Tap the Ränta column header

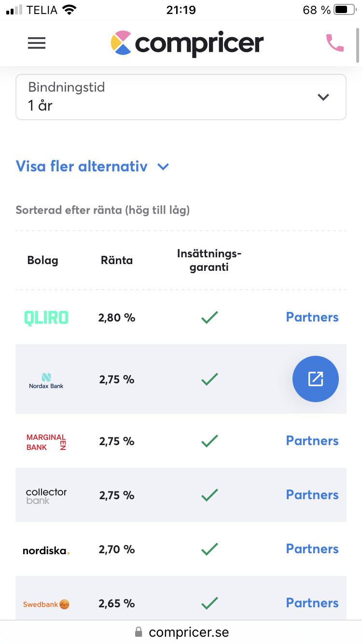[117, 261]
